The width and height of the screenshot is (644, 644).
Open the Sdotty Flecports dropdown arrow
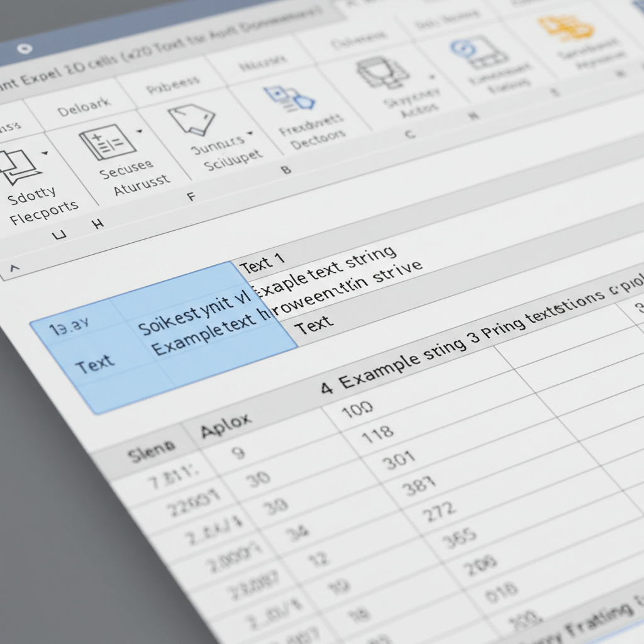(45, 153)
